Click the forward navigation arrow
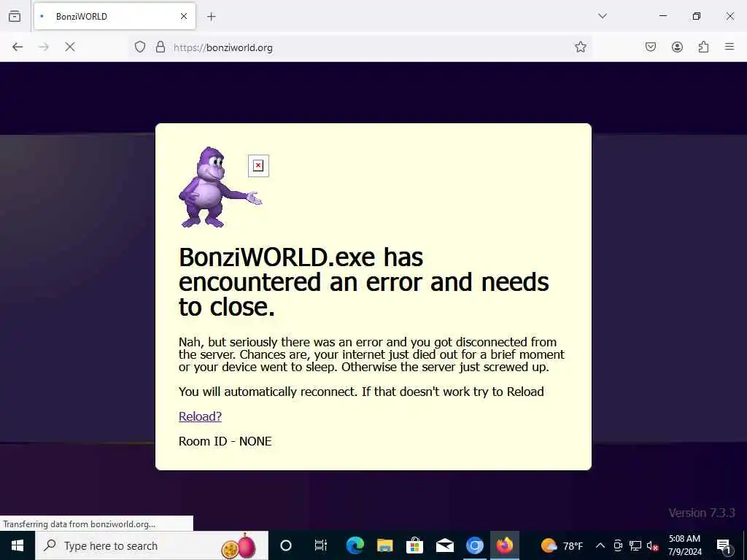Viewport: 747px width, 560px height. coord(44,47)
